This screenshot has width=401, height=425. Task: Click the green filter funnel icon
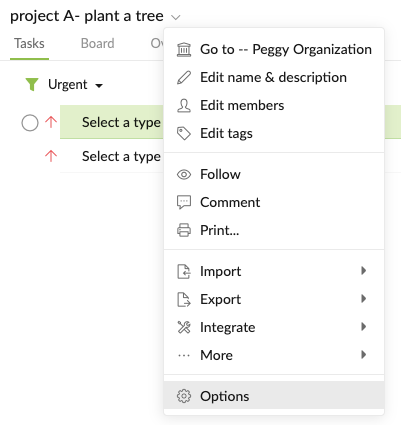pyautogui.click(x=32, y=85)
